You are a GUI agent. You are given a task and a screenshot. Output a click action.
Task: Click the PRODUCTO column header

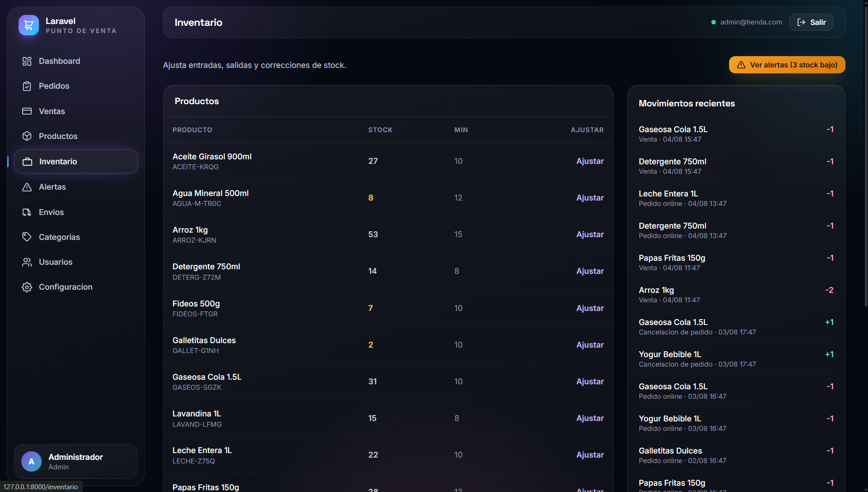[x=192, y=130]
